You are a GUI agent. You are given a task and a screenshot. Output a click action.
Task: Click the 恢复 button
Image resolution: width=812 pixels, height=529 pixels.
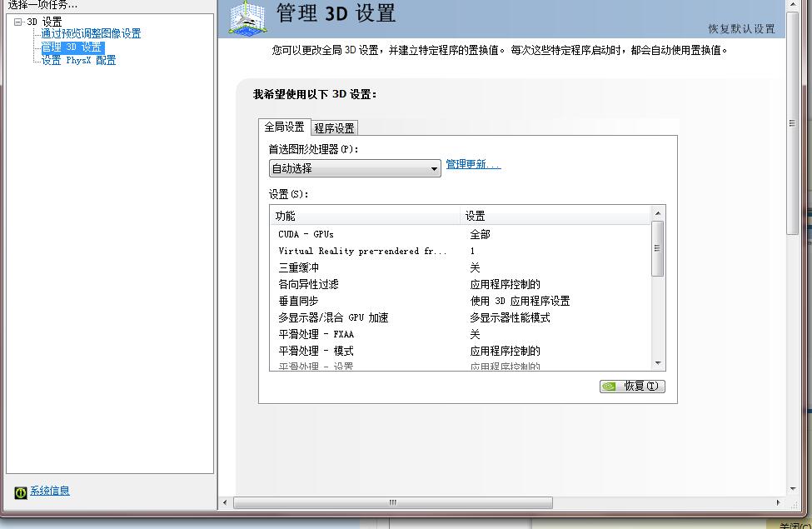(x=632, y=386)
